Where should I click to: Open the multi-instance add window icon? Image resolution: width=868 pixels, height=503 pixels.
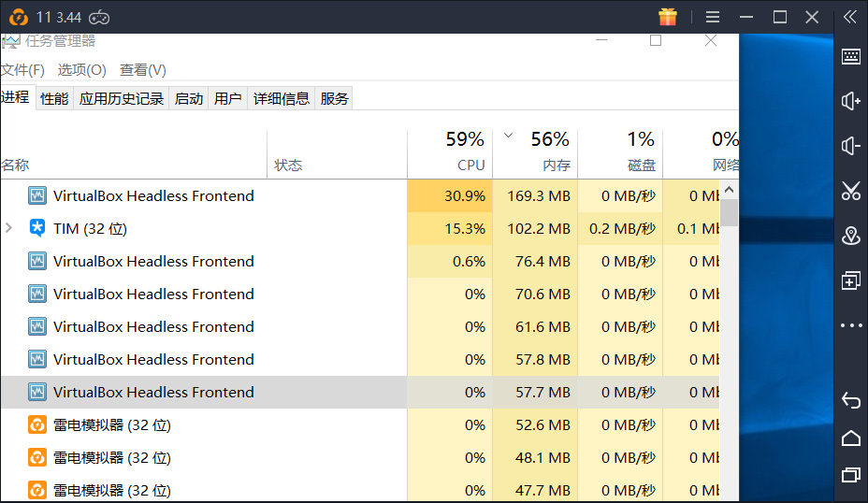[x=851, y=280]
